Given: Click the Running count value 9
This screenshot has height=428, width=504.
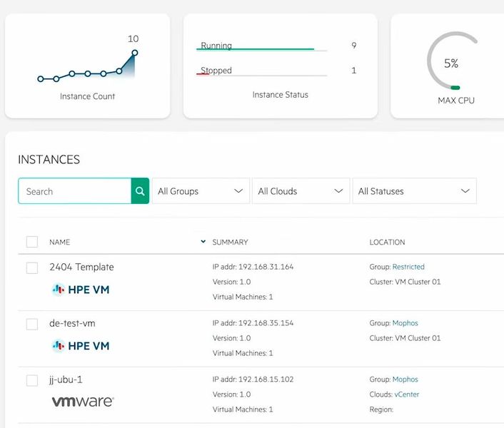Looking at the screenshot, I should pos(354,45).
